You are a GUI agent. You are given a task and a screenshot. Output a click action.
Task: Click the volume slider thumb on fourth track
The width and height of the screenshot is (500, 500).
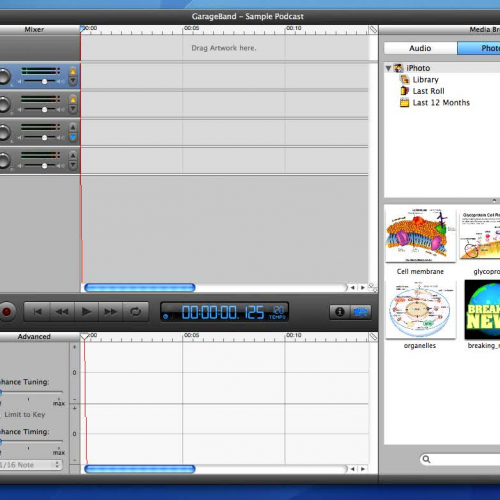[x=44, y=166]
